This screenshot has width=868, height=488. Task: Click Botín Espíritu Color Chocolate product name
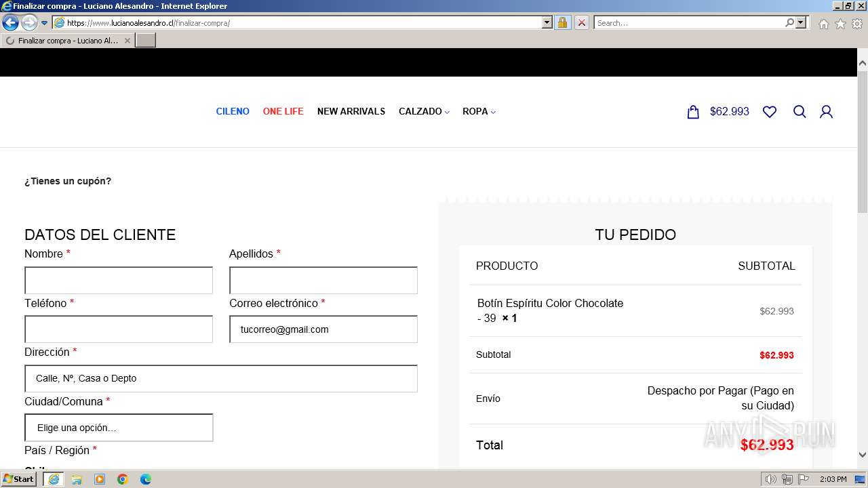click(550, 303)
